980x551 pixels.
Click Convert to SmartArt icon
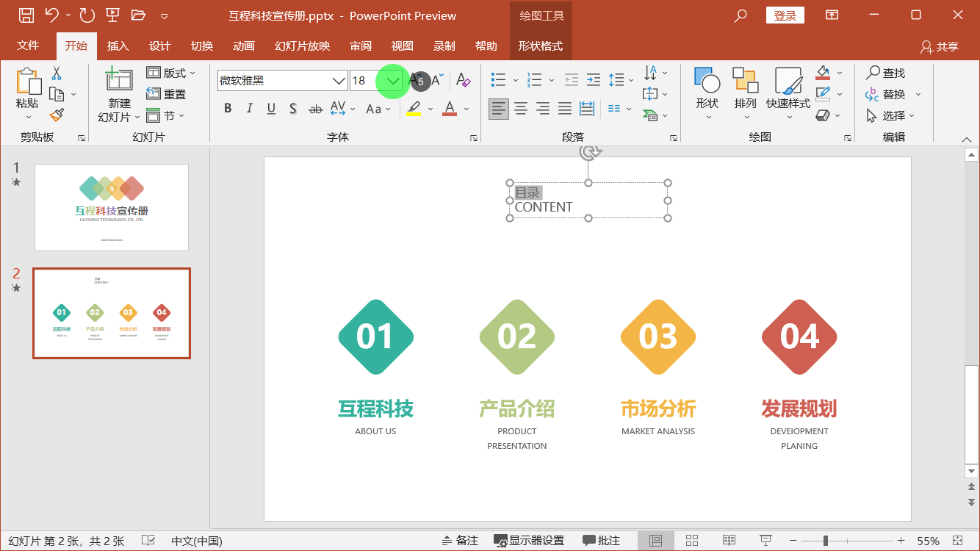pyautogui.click(x=650, y=115)
